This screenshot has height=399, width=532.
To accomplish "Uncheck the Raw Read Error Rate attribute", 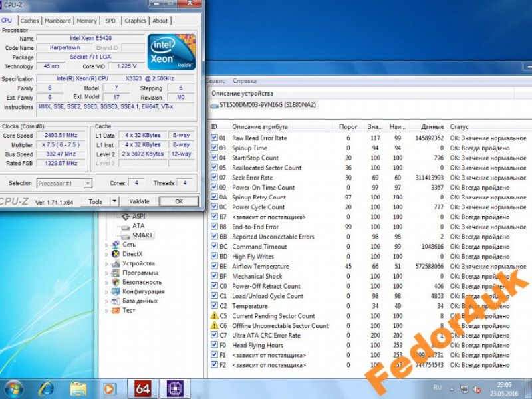I will click(214, 138).
